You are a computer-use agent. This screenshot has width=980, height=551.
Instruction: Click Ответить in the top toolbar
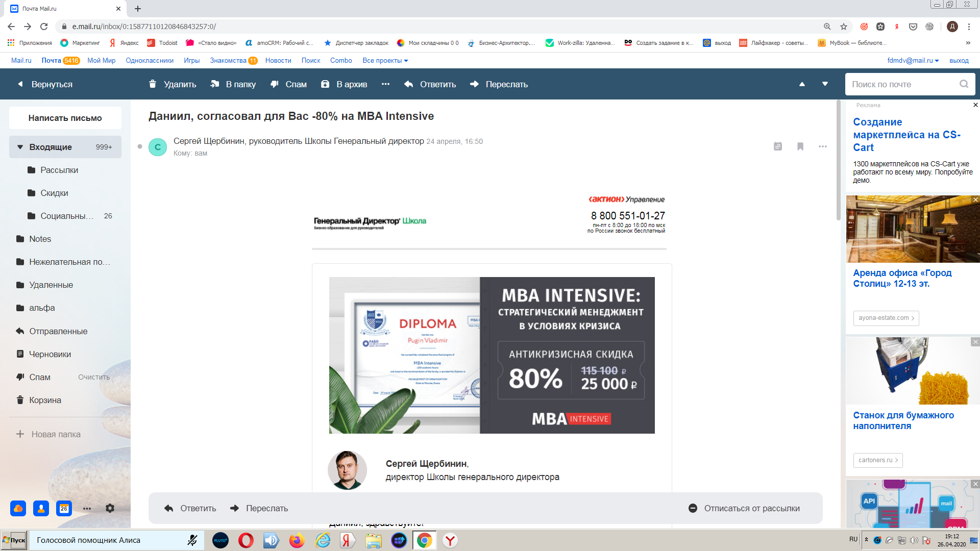coord(430,84)
